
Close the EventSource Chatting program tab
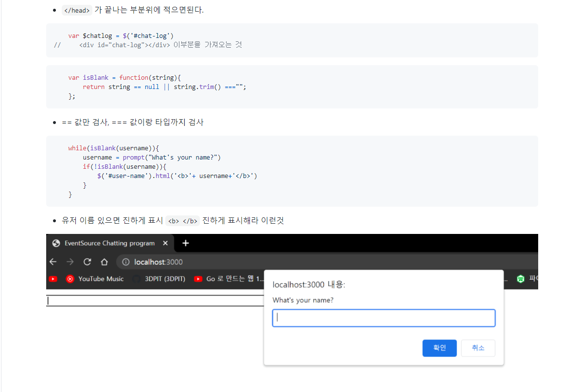point(165,243)
